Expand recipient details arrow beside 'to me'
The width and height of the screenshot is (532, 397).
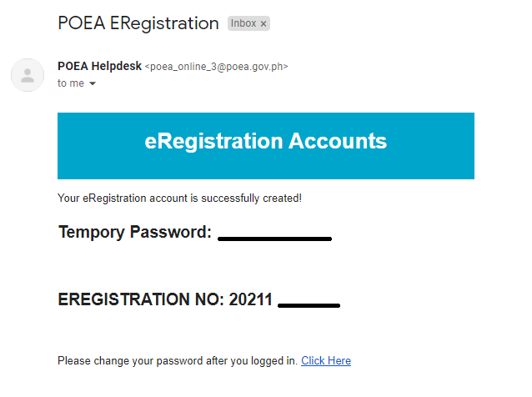pyautogui.click(x=93, y=83)
